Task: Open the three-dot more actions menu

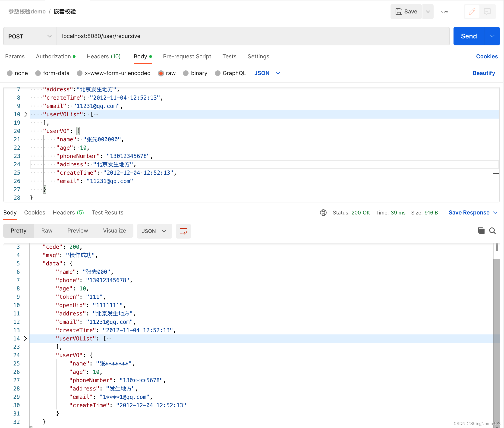Action: pos(444,11)
